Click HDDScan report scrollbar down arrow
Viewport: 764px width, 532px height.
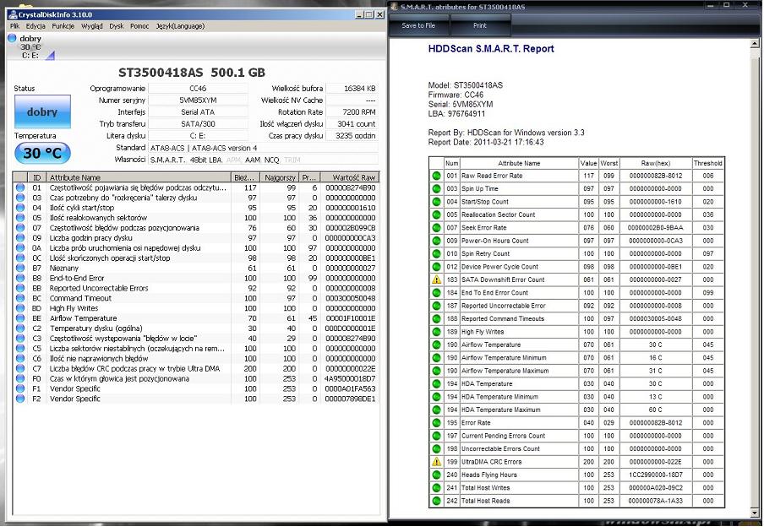(755, 513)
